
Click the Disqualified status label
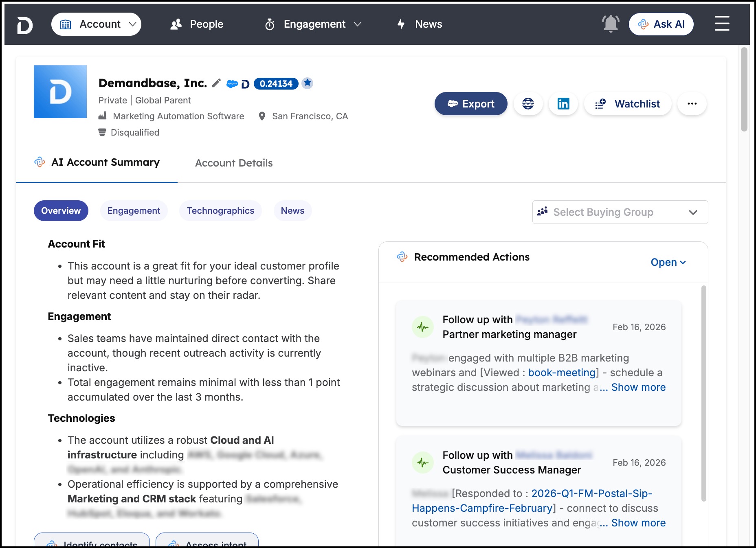pyautogui.click(x=135, y=132)
